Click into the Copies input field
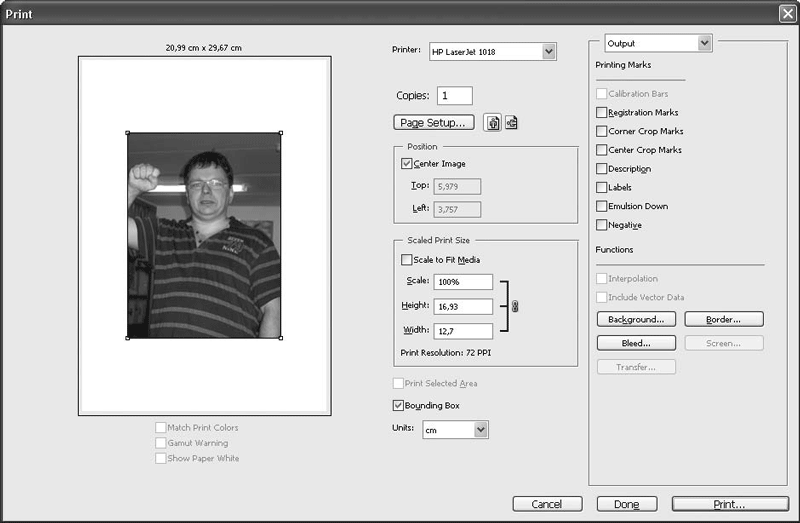Image resolution: width=800 pixels, height=523 pixels. click(454, 96)
